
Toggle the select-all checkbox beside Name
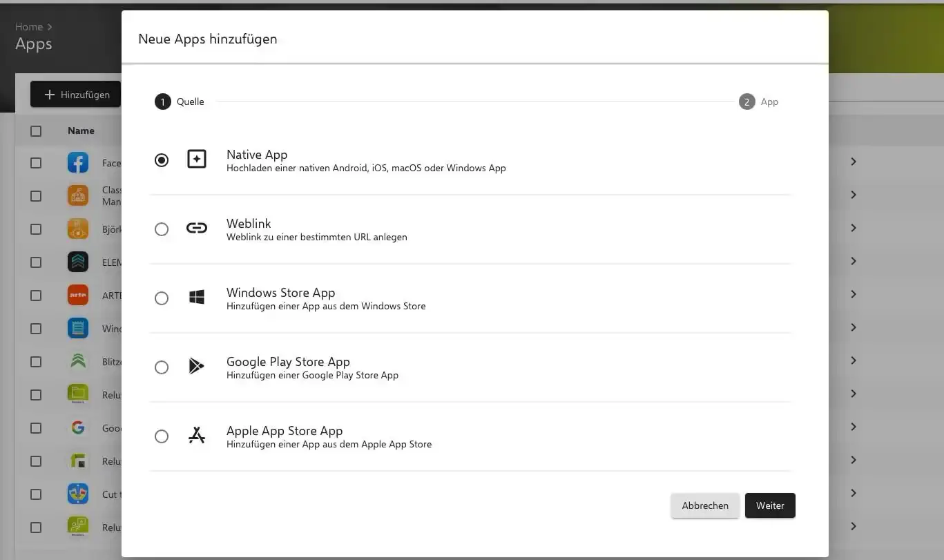tap(36, 131)
